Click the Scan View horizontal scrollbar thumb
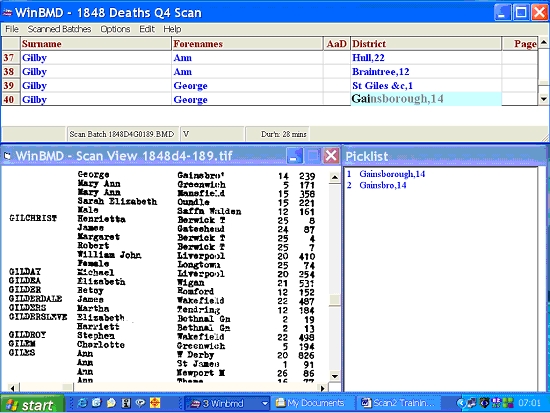Viewport: 550px width, 413px height. point(67,387)
